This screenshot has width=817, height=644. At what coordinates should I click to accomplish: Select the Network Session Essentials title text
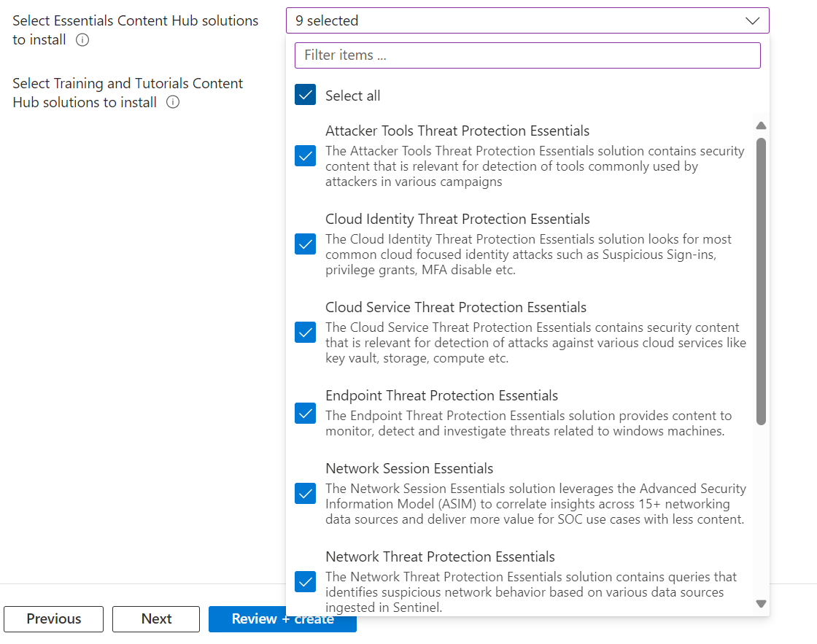point(409,469)
